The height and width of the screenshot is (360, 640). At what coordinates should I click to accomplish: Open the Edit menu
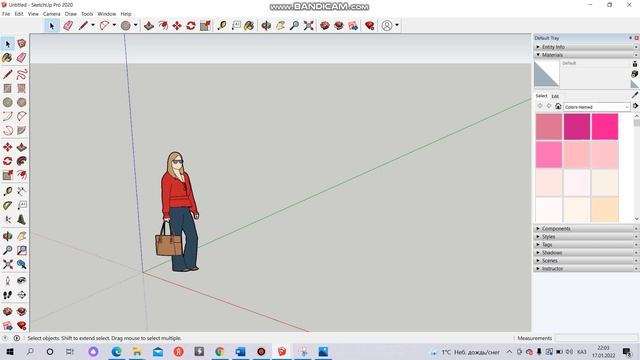(19, 14)
